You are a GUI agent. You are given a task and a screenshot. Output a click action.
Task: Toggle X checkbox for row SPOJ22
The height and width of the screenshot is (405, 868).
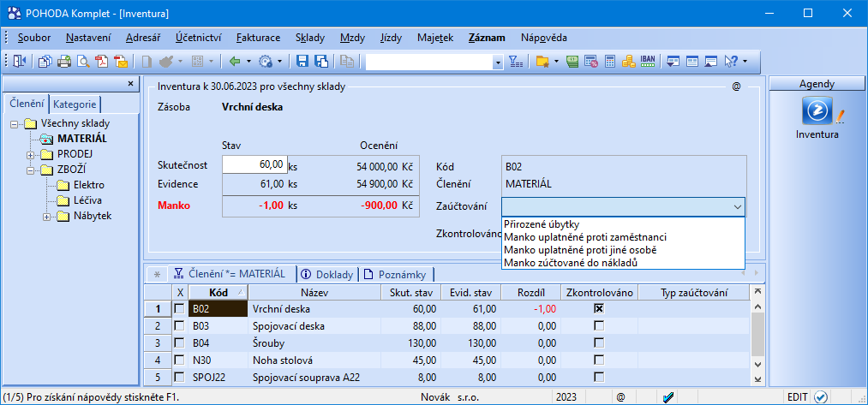[179, 378]
